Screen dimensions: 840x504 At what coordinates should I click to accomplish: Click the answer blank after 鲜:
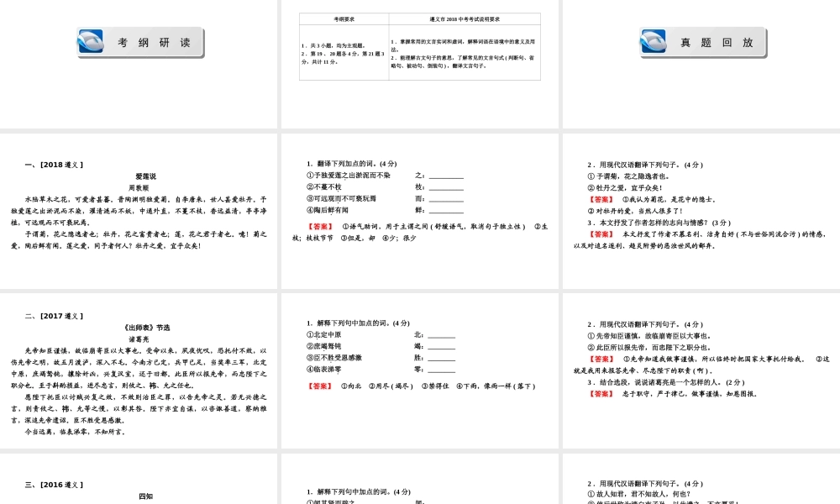coord(446,211)
